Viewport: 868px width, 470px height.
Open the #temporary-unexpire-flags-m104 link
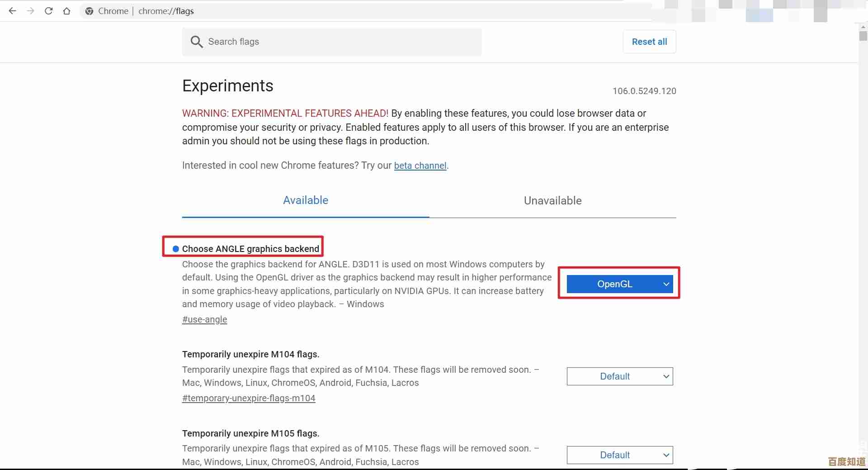249,398
